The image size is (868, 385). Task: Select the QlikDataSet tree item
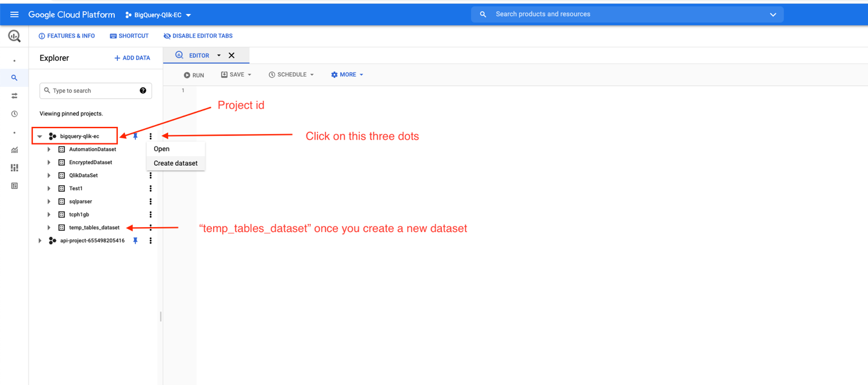click(83, 175)
